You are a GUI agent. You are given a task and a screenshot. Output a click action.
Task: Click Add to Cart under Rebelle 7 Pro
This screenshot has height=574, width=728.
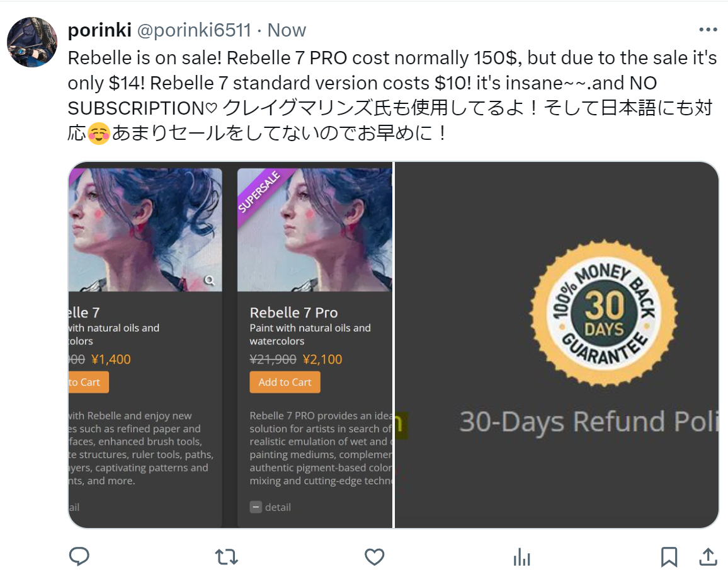click(285, 382)
